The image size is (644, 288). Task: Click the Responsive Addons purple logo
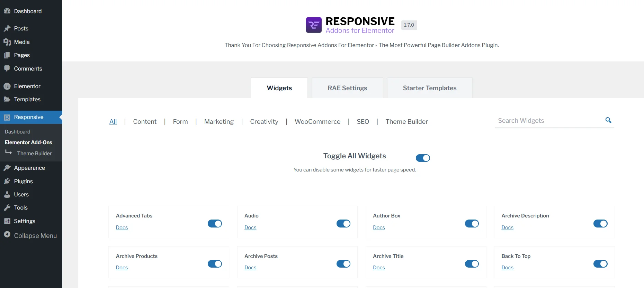tap(314, 25)
